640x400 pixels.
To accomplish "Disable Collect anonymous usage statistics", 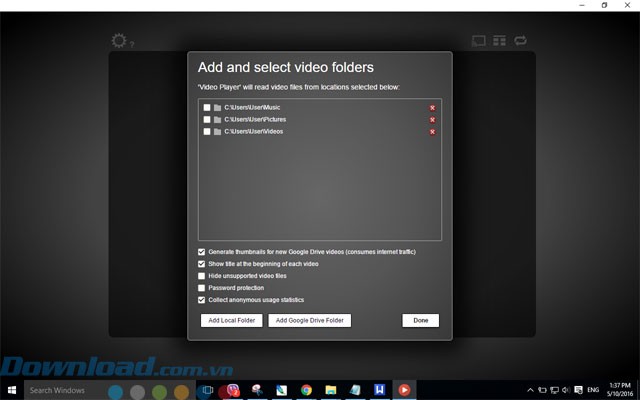I will coord(201,300).
